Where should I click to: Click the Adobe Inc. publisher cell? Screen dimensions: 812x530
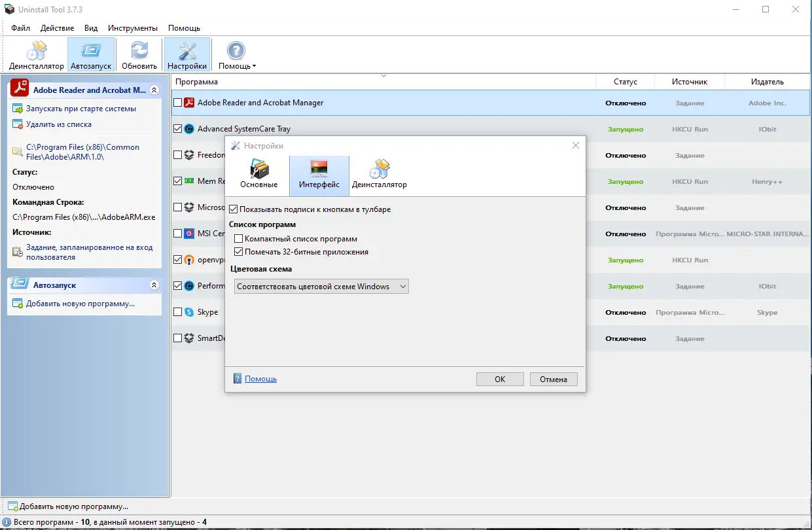(768, 103)
